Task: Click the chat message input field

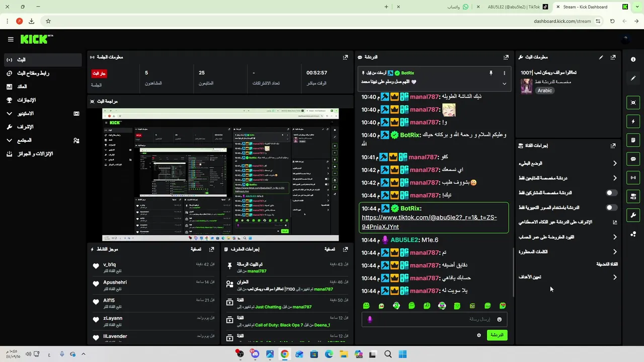Action: (x=434, y=319)
